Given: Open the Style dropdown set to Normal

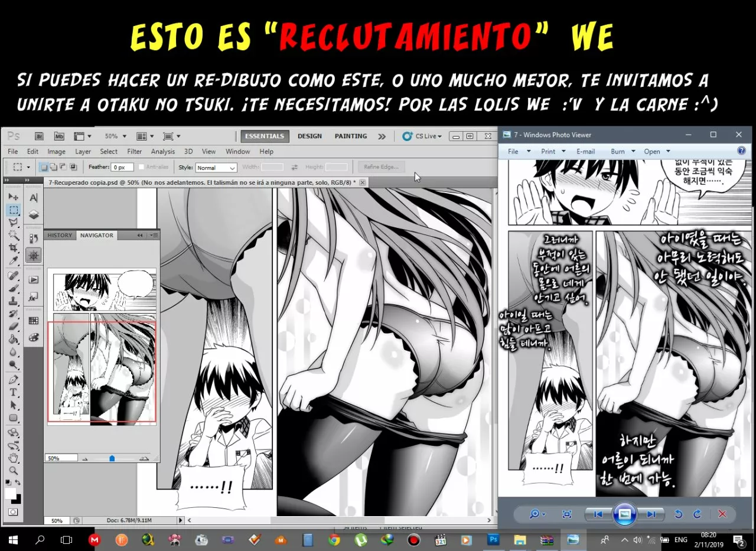Looking at the screenshot, I should 215,167.
